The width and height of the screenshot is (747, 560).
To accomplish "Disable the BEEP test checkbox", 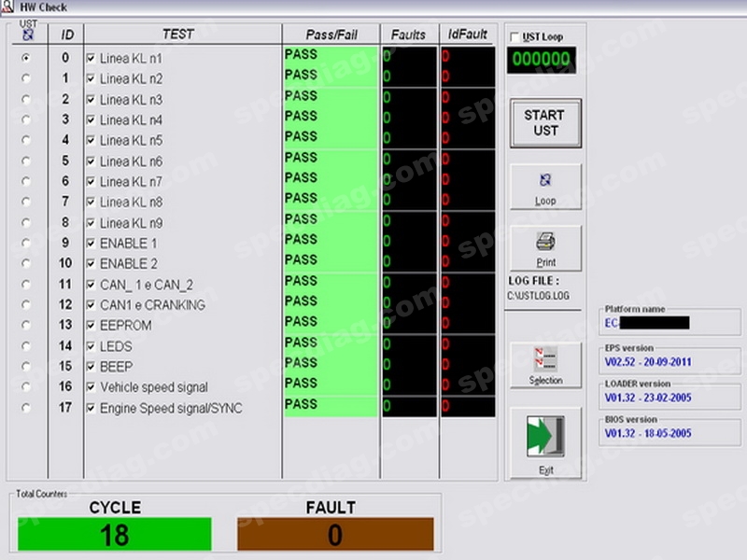I will point(91,367).
